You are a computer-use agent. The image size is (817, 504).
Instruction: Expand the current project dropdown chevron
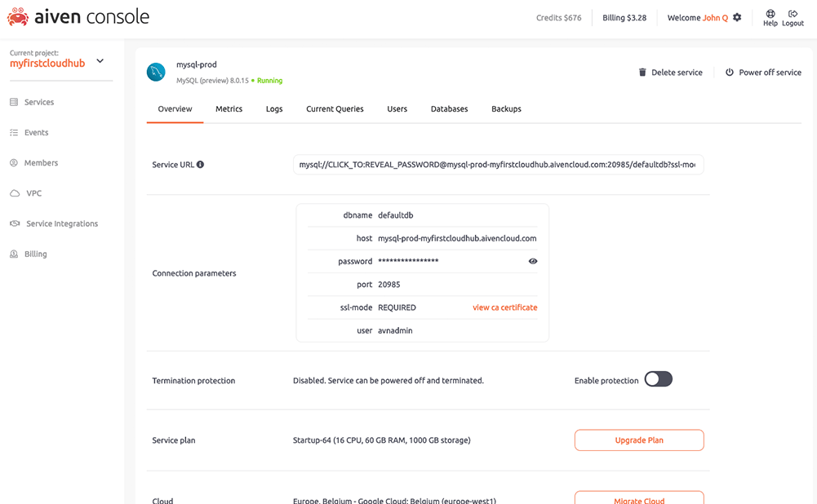tap(100, 61)
